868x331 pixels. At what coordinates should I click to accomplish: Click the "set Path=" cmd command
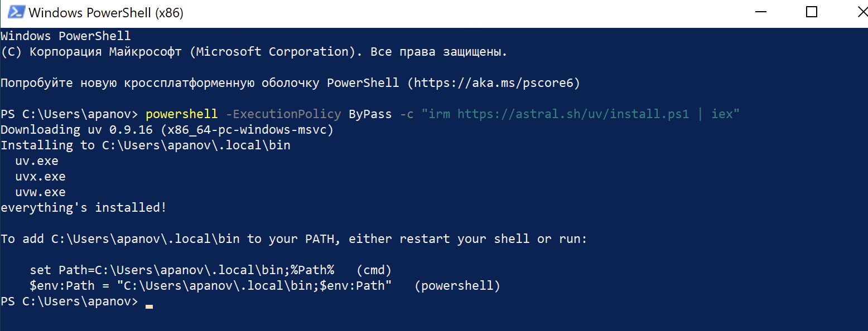click(182, 270)
